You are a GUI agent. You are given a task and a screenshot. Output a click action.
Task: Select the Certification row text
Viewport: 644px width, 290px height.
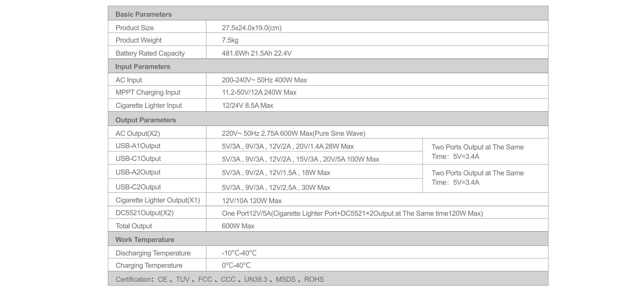(x=220, y=279)
